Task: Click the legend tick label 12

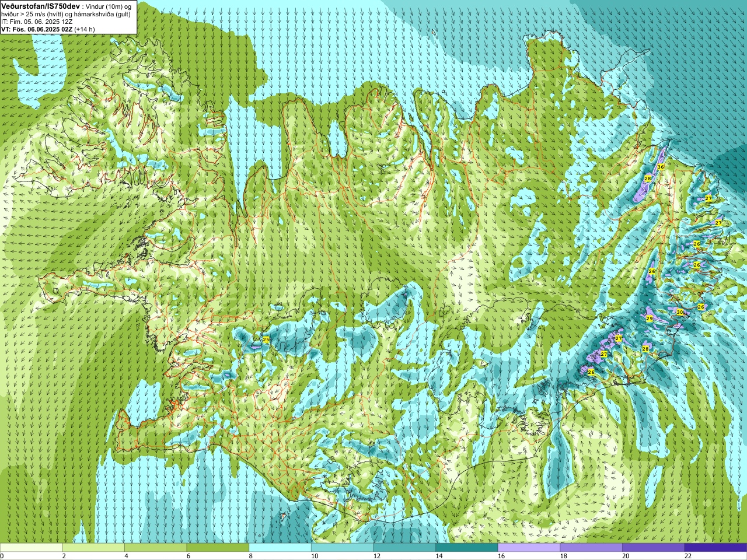Action: pyautogui.click(x=376, y=556)
